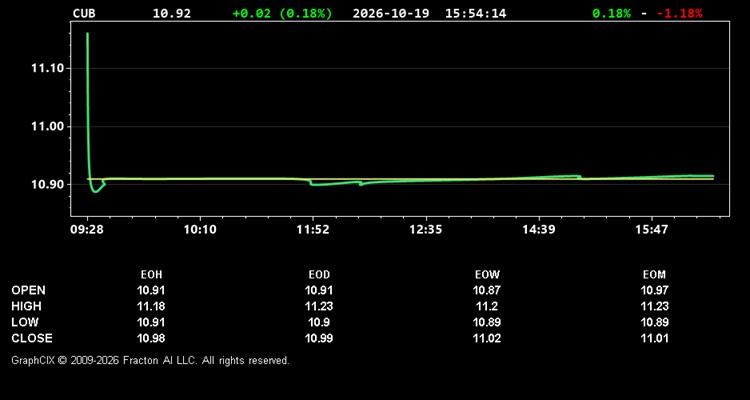
Task: Select the EOH column header
Action: point(151,275)
